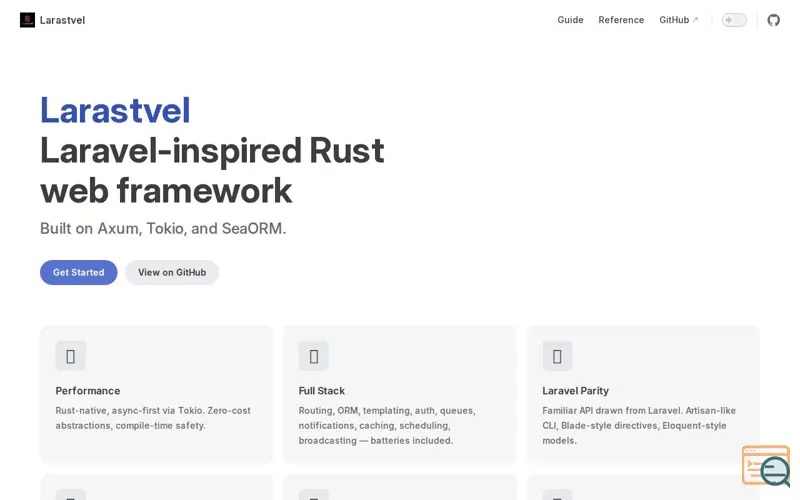Click the blue Larastvel hero heading
The width and height of the screenshot is (800, 500).
click(x=115, y=110)
